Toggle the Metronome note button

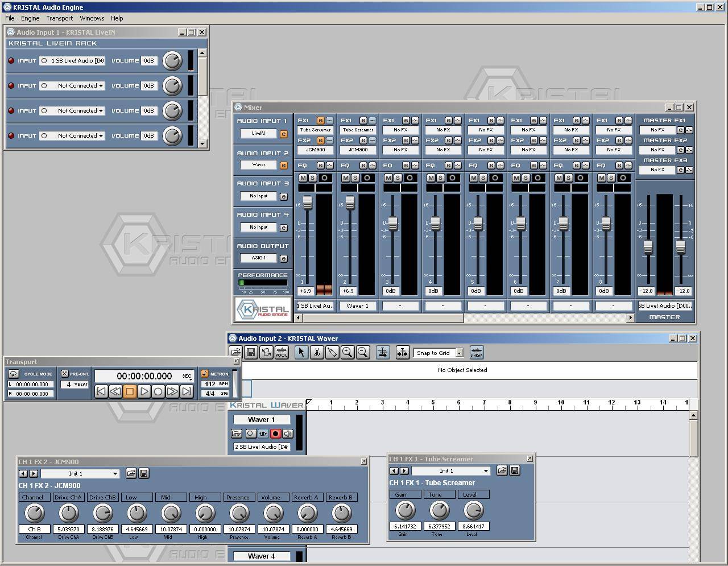(205, 374)
